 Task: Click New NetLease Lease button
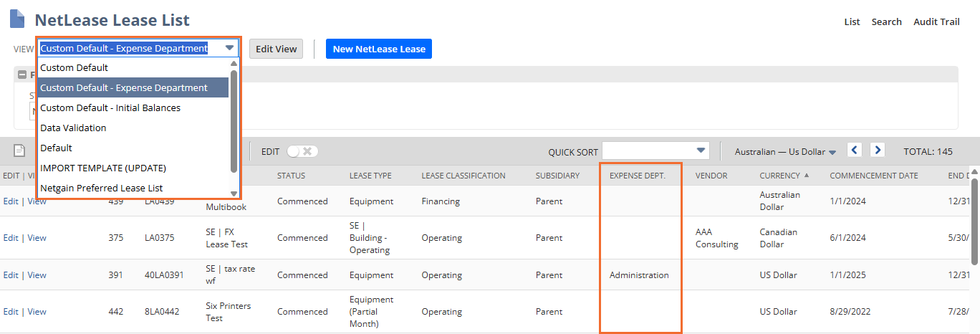tap(378, 49)
